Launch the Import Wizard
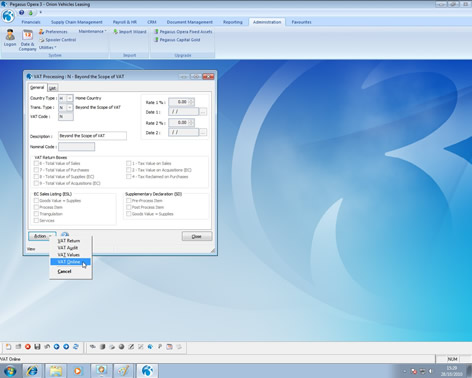Screen dimensions: 472x378 130,32
